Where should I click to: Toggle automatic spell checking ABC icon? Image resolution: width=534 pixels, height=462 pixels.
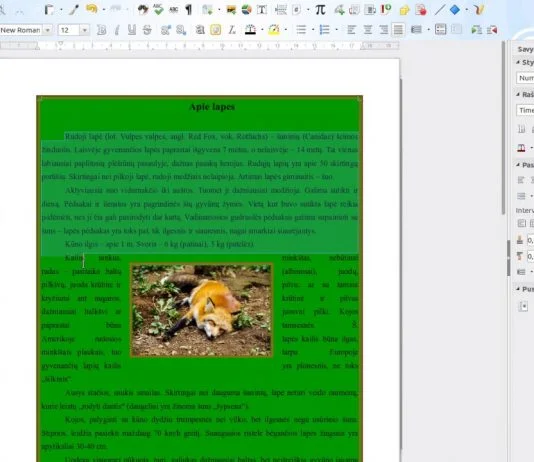tap(173, 10)
